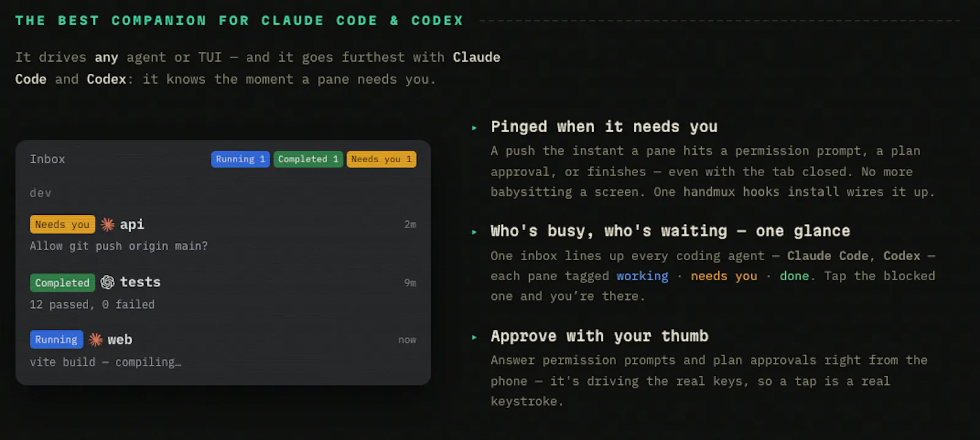Click the Inbox panel title

point(47,159)
